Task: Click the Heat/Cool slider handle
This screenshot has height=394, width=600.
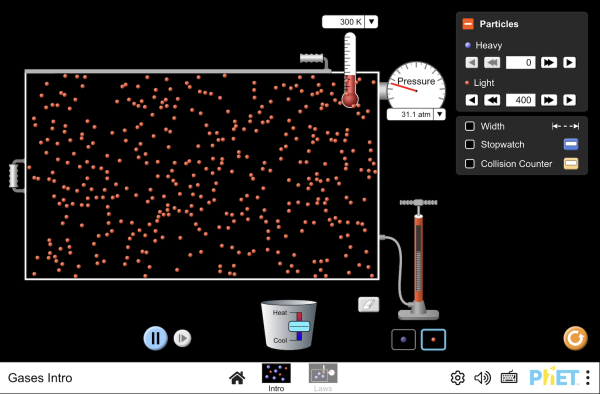Action: [299, 326]
